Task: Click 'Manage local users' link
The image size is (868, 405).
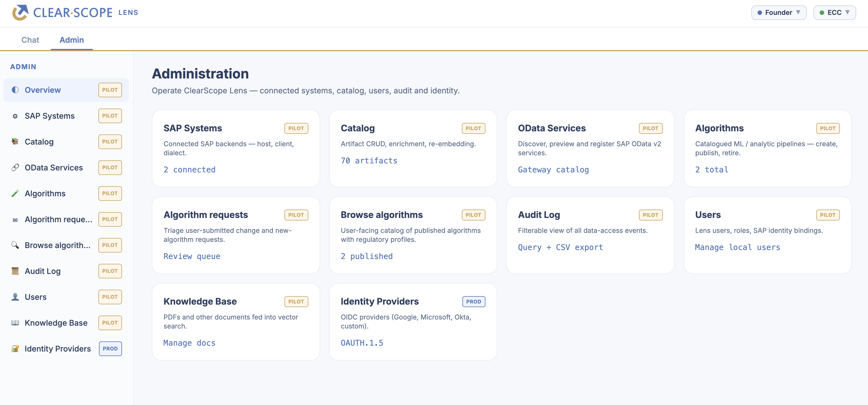Action: (738, 247)
